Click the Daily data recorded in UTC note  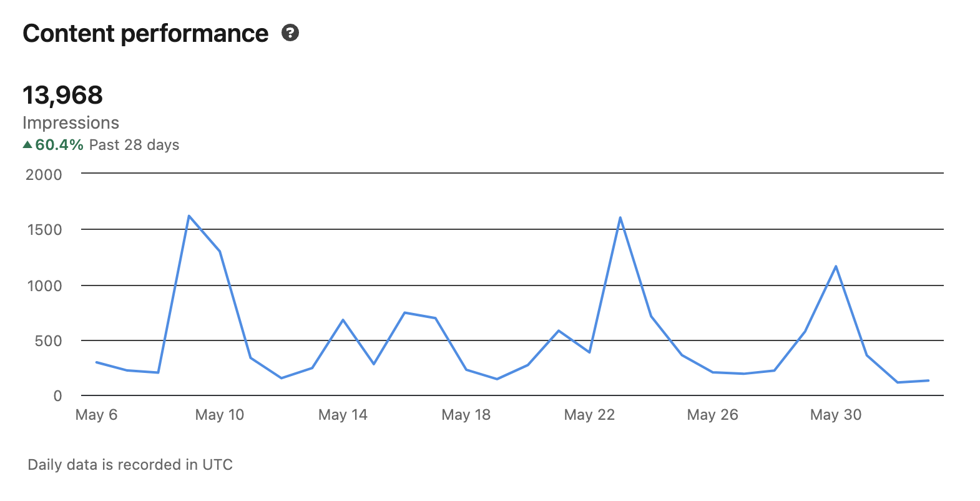130,465
